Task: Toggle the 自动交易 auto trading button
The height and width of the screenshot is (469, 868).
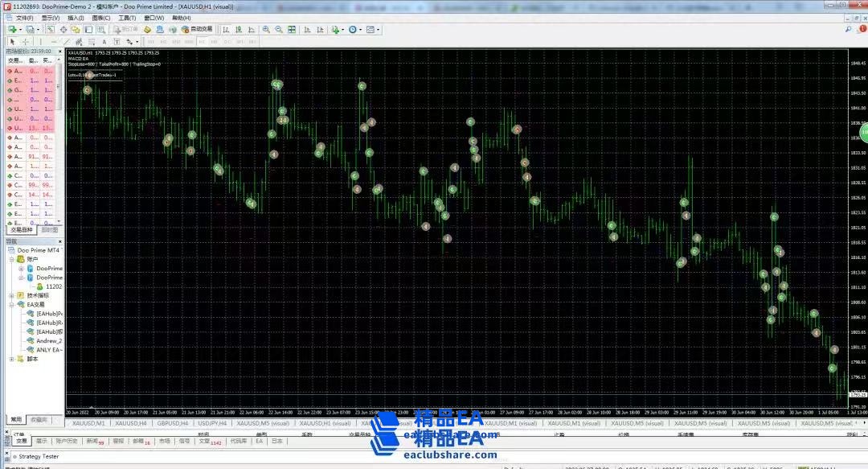Action: (197, 30)
